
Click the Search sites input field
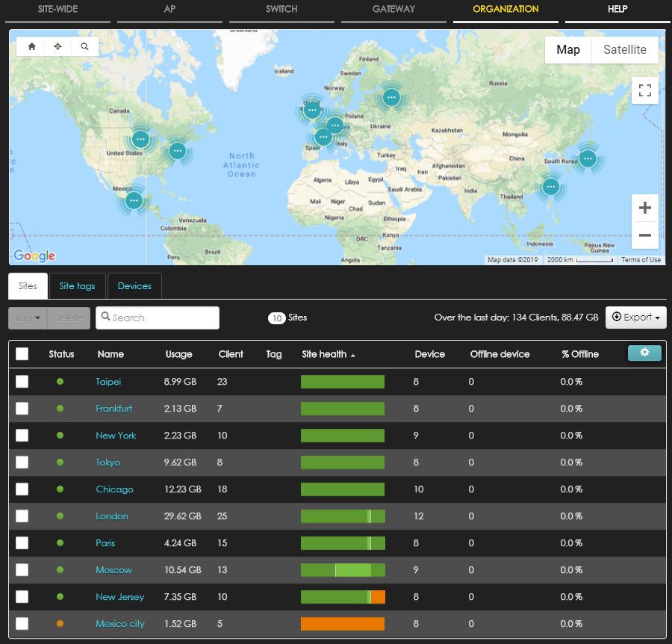pos(158,318)
